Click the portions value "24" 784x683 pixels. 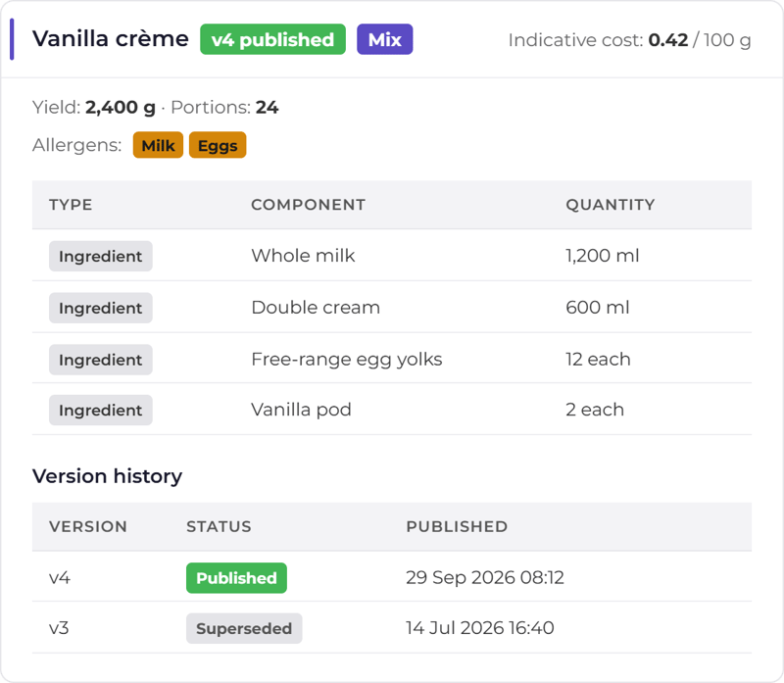tap(267, 107)
